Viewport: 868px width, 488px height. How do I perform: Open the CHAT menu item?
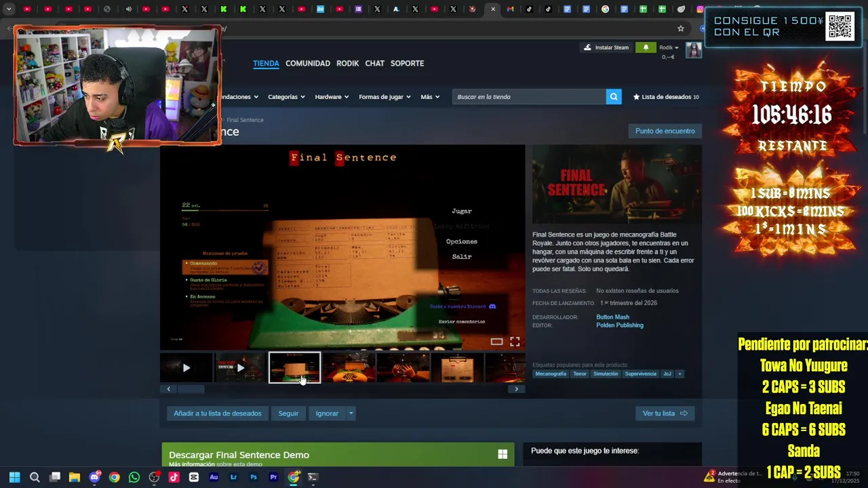click(374, 63)
